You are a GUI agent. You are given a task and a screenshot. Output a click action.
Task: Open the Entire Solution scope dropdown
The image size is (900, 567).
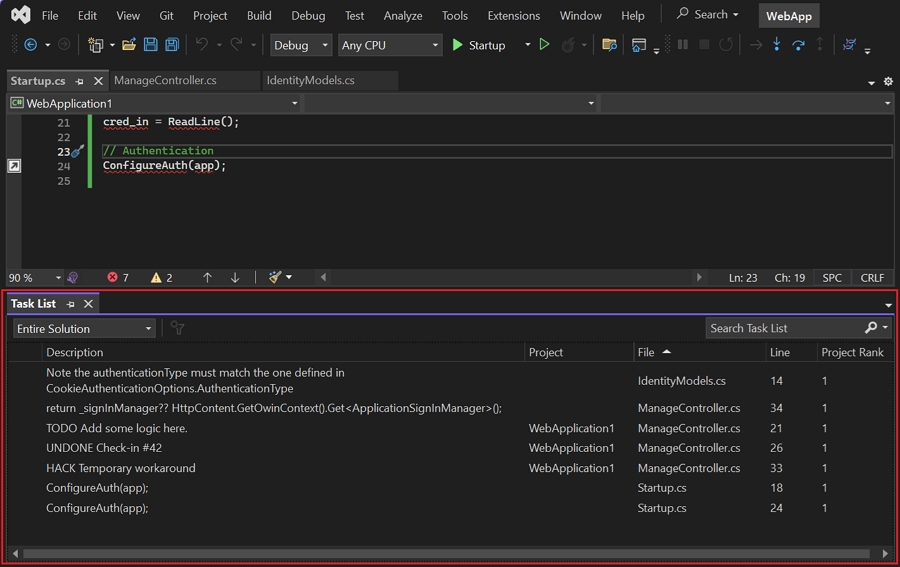(84, 328)
